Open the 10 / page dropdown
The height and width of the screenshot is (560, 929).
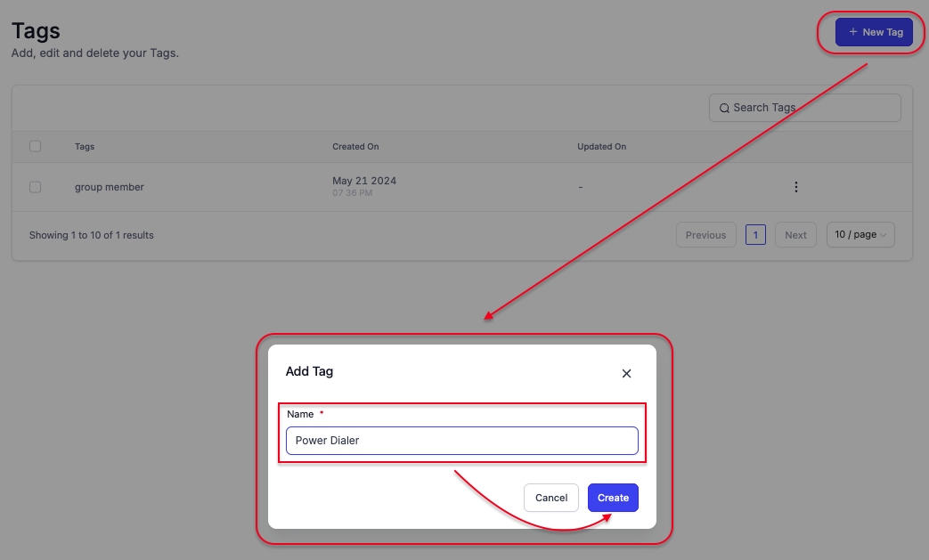pyautogui.click(x=860, y=235)
